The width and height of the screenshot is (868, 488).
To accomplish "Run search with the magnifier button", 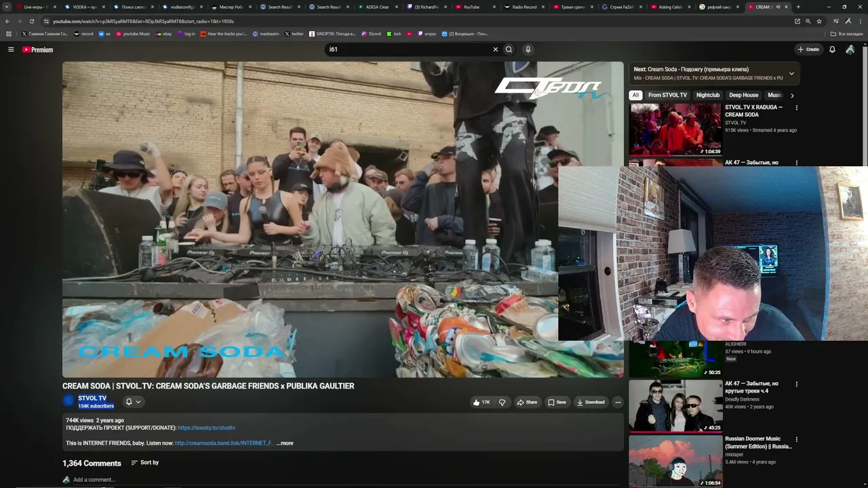I will (509, 49).
